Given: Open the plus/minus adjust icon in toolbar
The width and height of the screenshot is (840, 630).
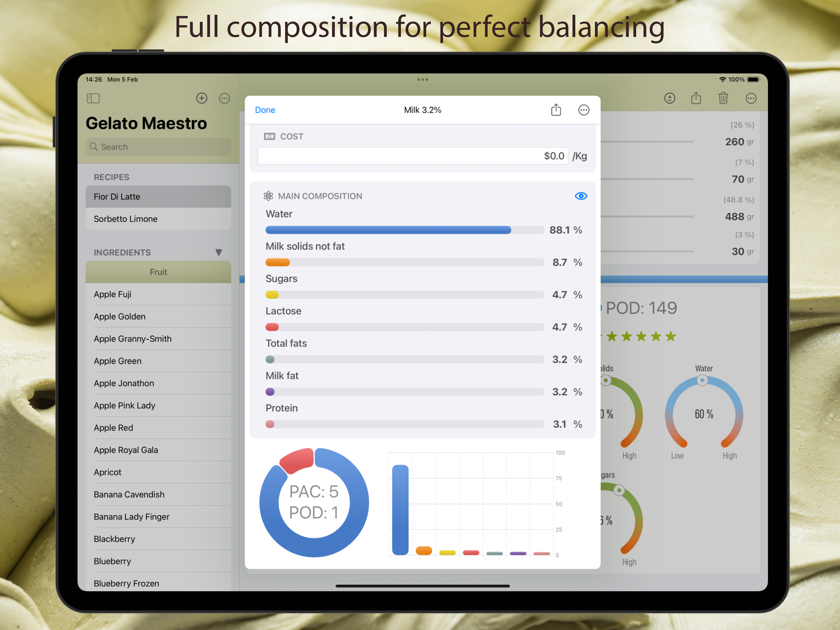Looking at the screenshot, I should (669, 98).
